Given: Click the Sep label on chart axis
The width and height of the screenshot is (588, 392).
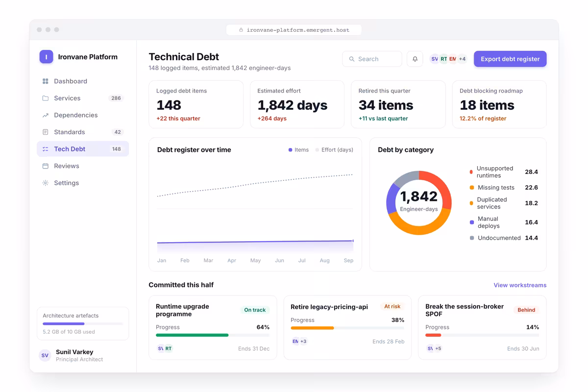Looking at the screenshot, I should [x=348, y=261].
